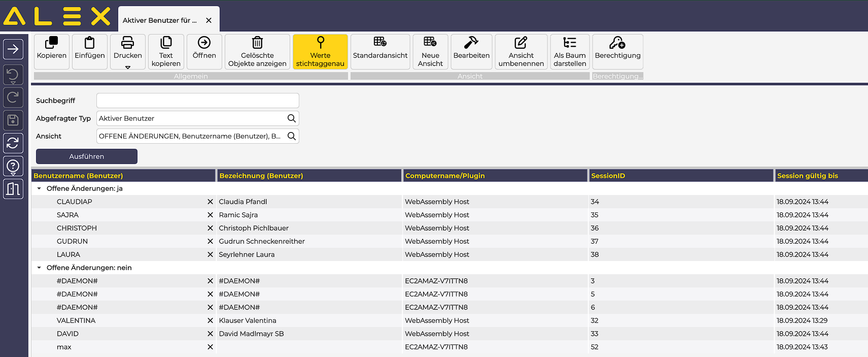The image size is (868, 357).
Task: Click the Einfügen clipboard icon
Action: (89, 43)
